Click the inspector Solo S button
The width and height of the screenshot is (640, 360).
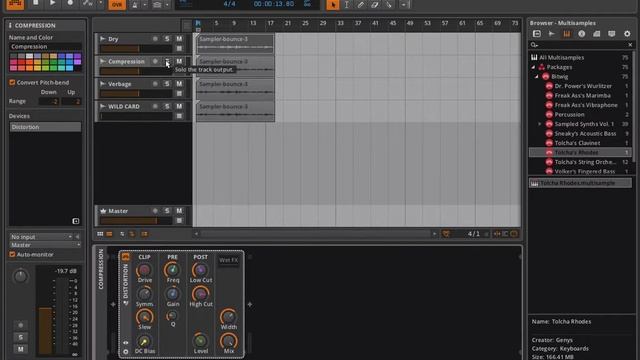(x=20, y=337)
